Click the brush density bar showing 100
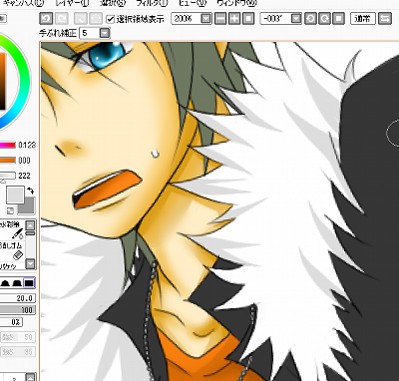The width and height of the screenshot is (399, 381). [17, 310]
